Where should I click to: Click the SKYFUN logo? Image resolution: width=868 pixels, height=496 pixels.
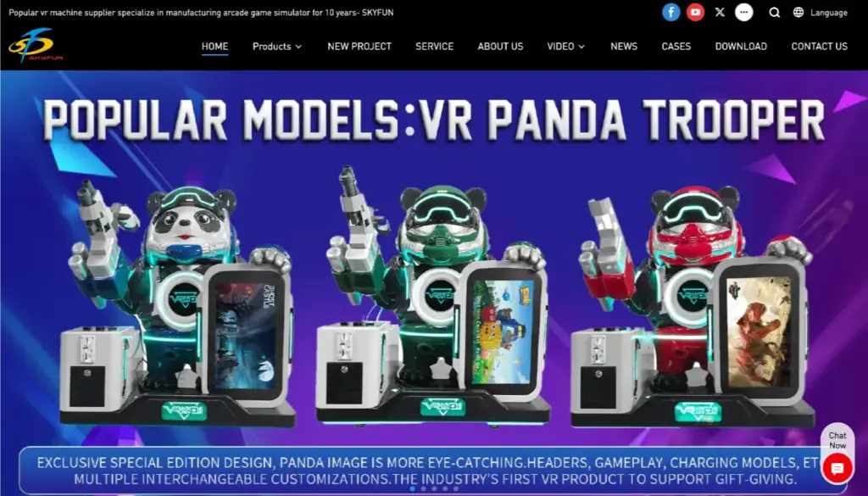point(36,45)
